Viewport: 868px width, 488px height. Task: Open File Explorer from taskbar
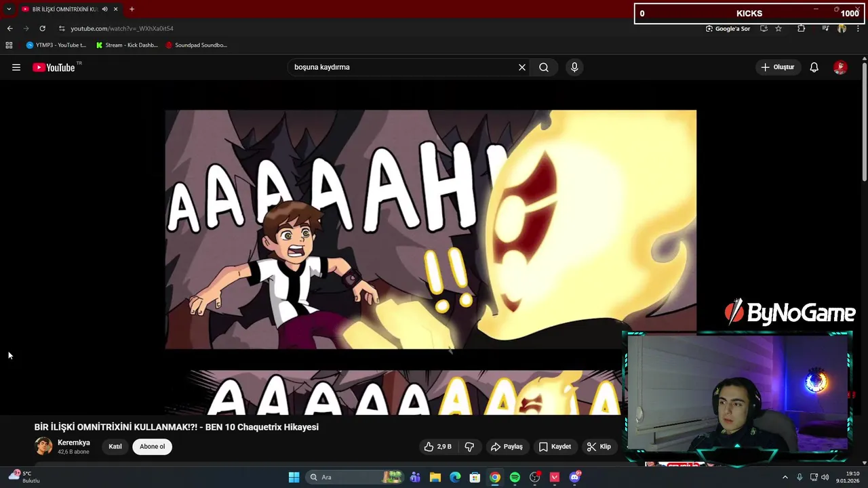click(435, 477)
